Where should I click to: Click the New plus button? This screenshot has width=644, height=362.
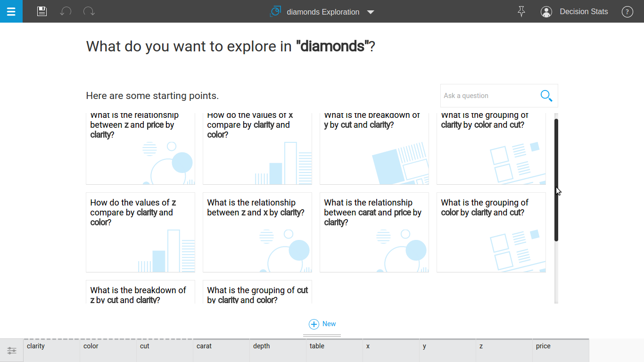(322, 324)
